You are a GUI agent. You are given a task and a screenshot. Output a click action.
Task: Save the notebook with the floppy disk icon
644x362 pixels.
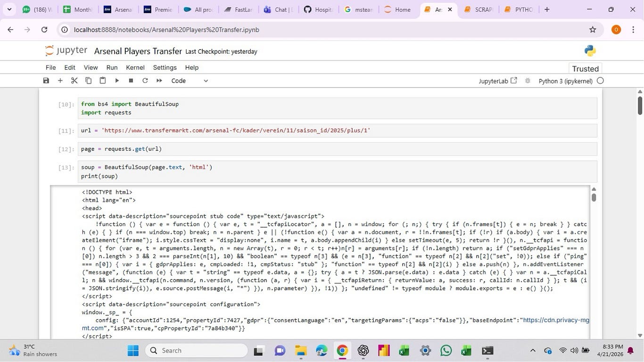tap(46, 81)
